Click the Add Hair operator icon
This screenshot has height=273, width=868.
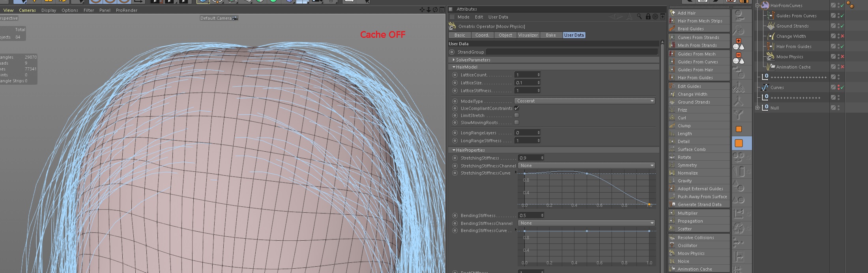click(673, 13)
